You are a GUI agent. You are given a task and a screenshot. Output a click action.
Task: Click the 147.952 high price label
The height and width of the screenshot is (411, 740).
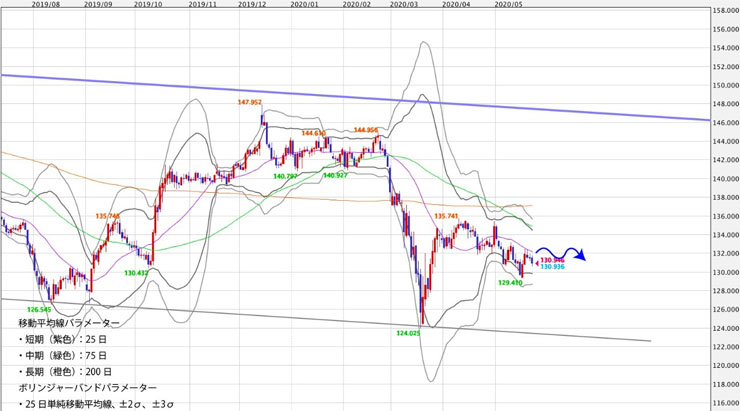tap(250, 102)
